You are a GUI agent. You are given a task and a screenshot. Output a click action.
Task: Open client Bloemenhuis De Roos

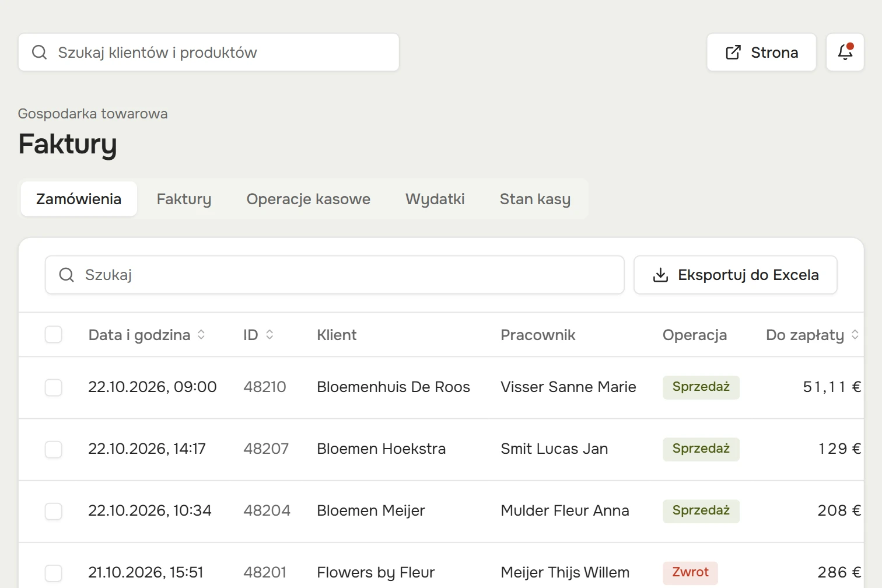[x=393, y=387]
